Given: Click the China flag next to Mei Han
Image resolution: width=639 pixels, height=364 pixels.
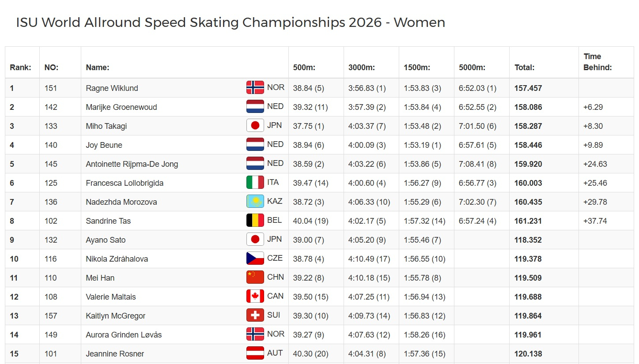Looking at the screenshot, I should [x=255, y=278].
